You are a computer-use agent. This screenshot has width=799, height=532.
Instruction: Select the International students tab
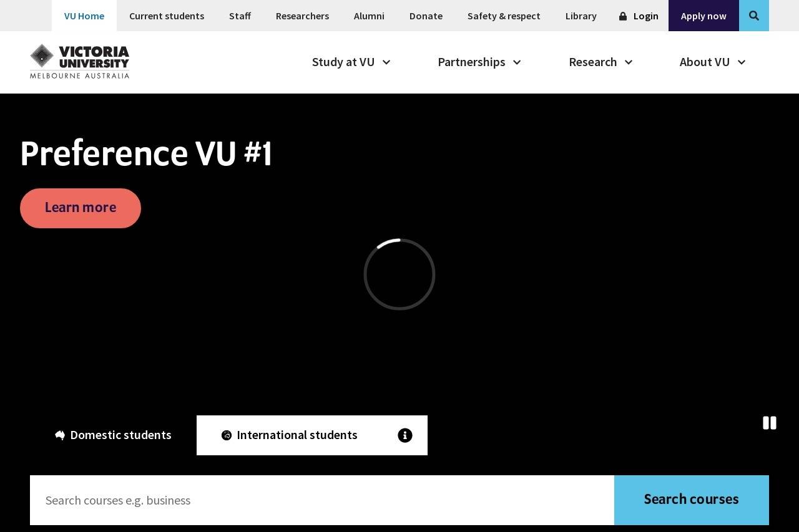290,435
